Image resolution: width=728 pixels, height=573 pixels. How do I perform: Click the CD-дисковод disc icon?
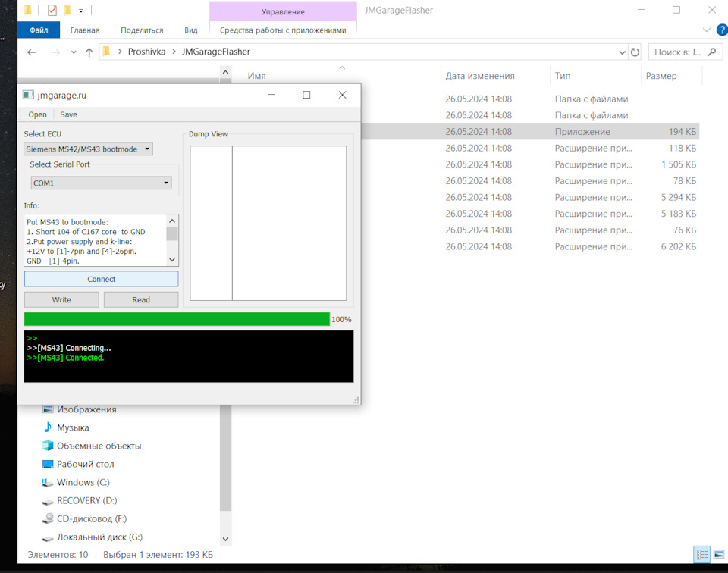click(x=48, y=518)
